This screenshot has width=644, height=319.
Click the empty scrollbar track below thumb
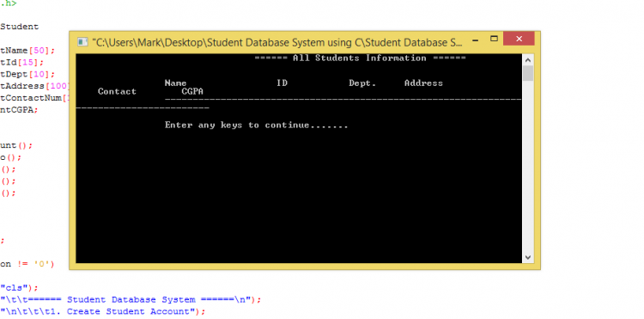click(528, 167)
